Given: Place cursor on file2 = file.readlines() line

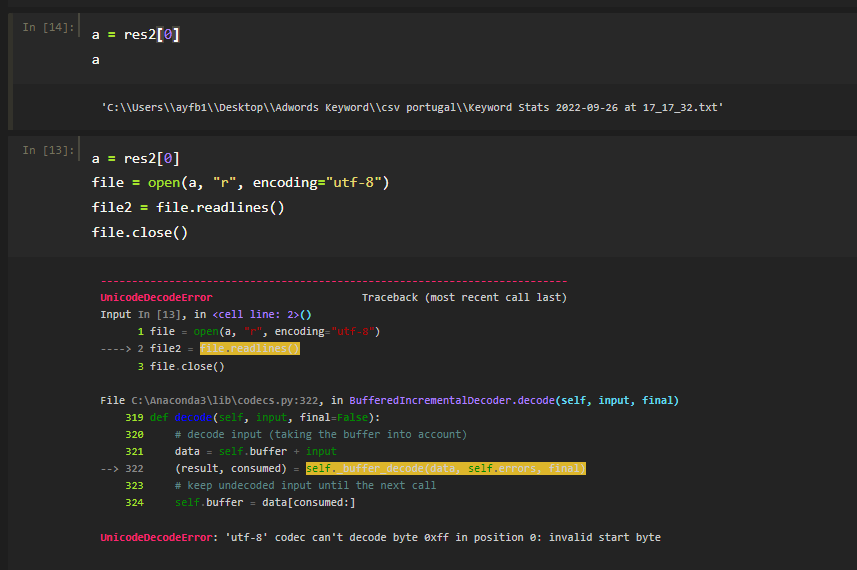Looking at the screenshot, I should pos(188,208).
